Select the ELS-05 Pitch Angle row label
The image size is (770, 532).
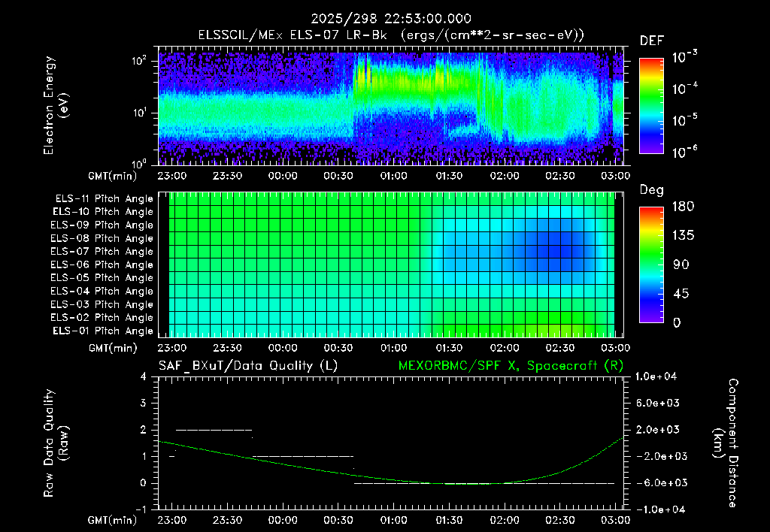pyautogui.click(x=102, y=278)
